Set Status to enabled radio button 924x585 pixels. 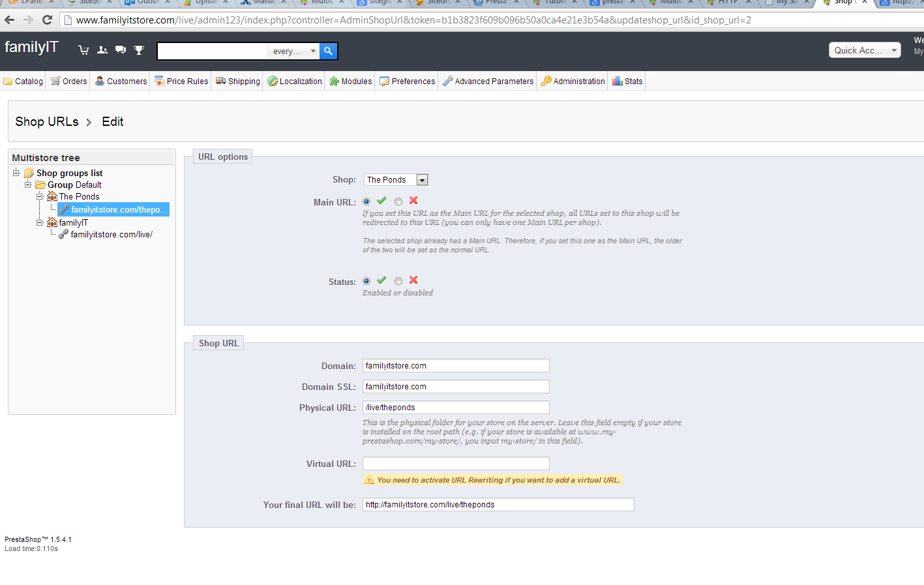tap(366, 281)
